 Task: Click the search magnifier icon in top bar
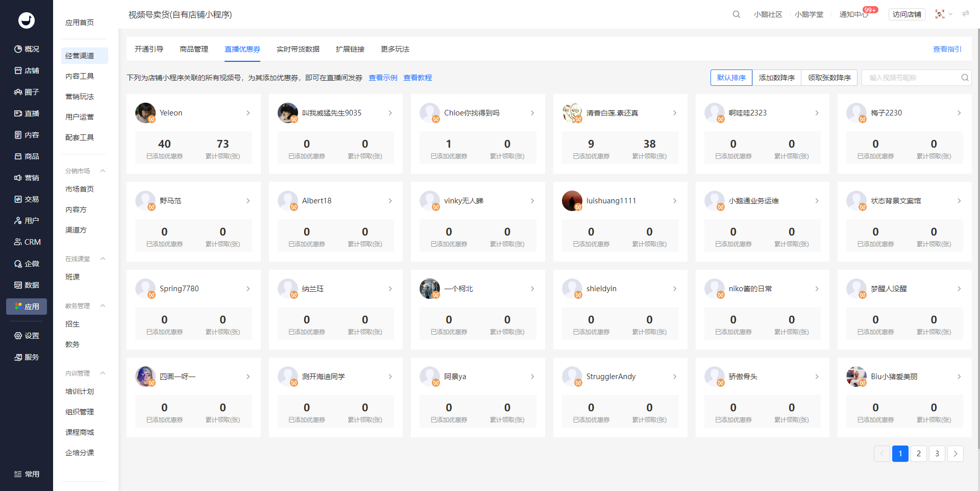736,14
